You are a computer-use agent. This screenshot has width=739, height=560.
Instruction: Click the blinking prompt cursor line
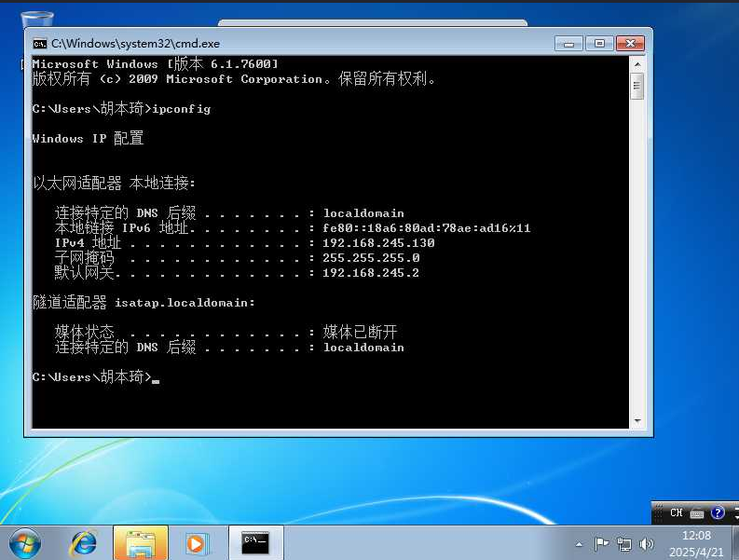(96, 376)
